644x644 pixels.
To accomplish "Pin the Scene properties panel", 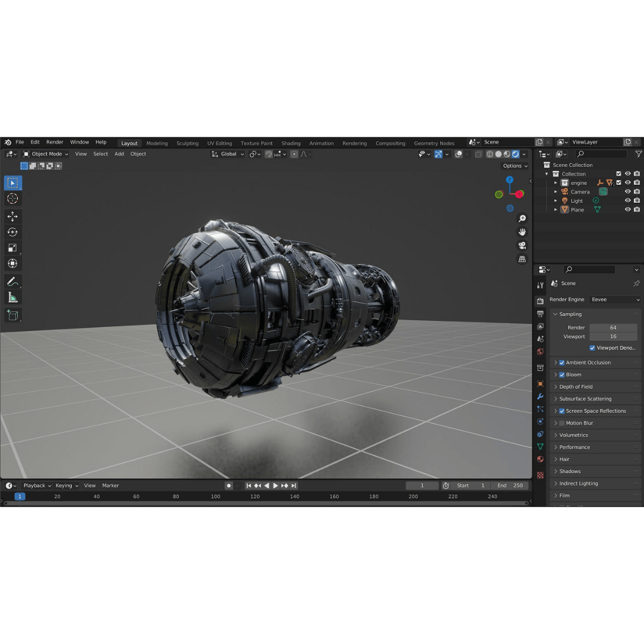I will (x=636, y=283).
